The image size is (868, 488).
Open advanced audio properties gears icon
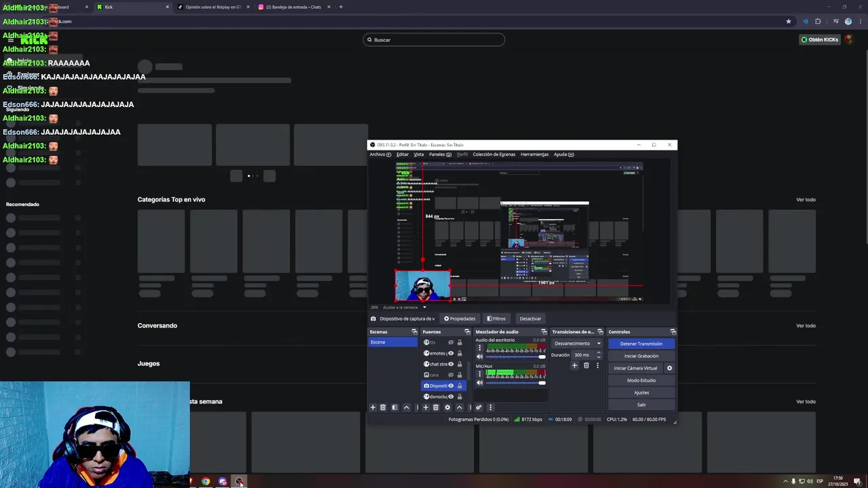click(x=479, y=407)
